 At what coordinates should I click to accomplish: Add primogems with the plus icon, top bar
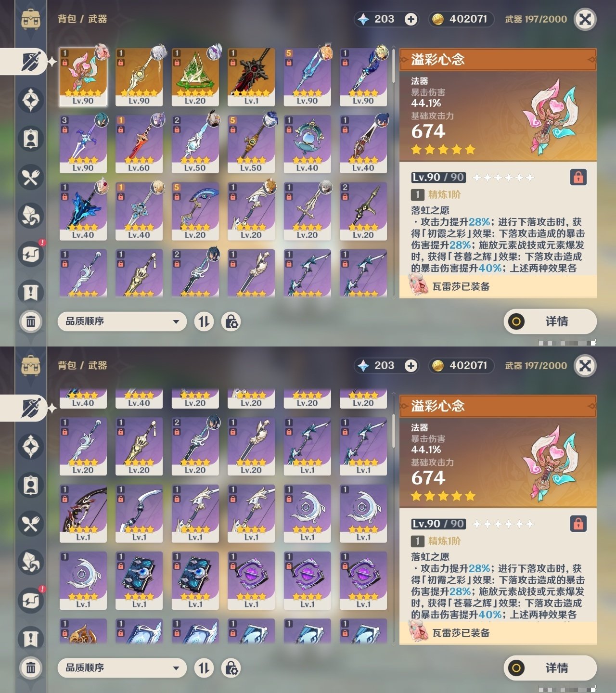coord(411,19)
